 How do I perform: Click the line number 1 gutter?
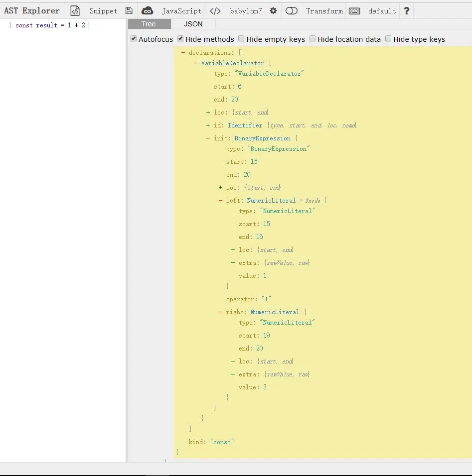coord(10,25)
